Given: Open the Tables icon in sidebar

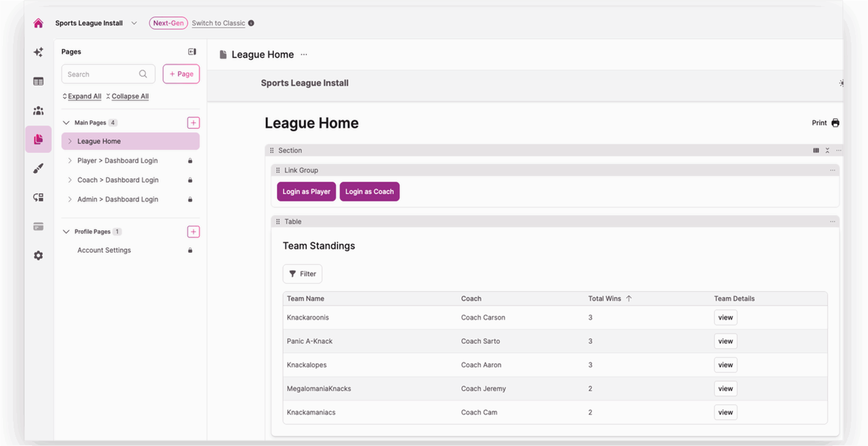Looking at the screenshot, I should coord(38,81).
